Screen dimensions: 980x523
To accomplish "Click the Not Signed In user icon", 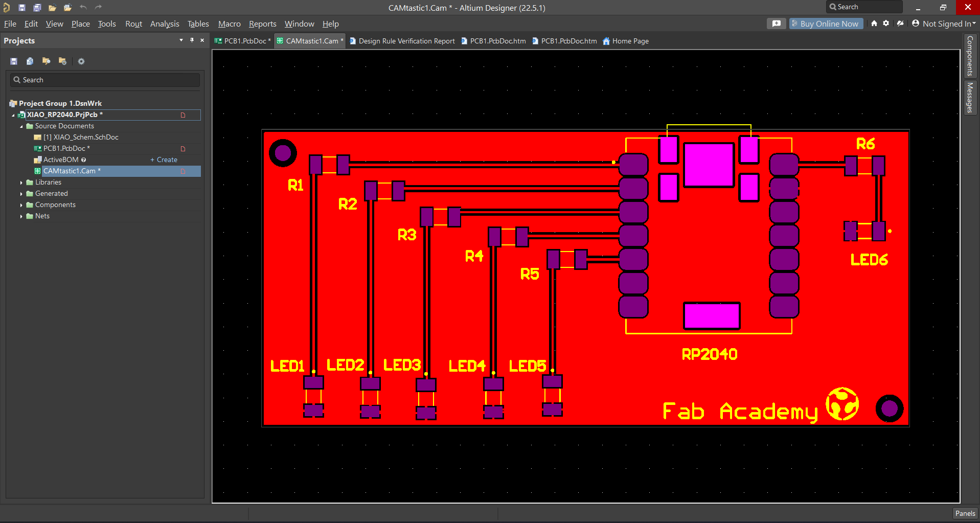I will [x=916, y=23].
